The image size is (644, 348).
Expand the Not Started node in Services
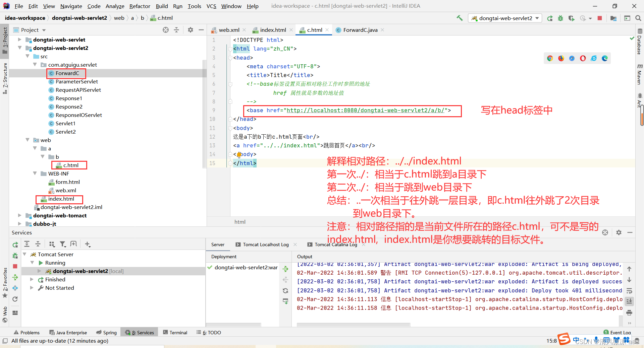coord(32,288)
